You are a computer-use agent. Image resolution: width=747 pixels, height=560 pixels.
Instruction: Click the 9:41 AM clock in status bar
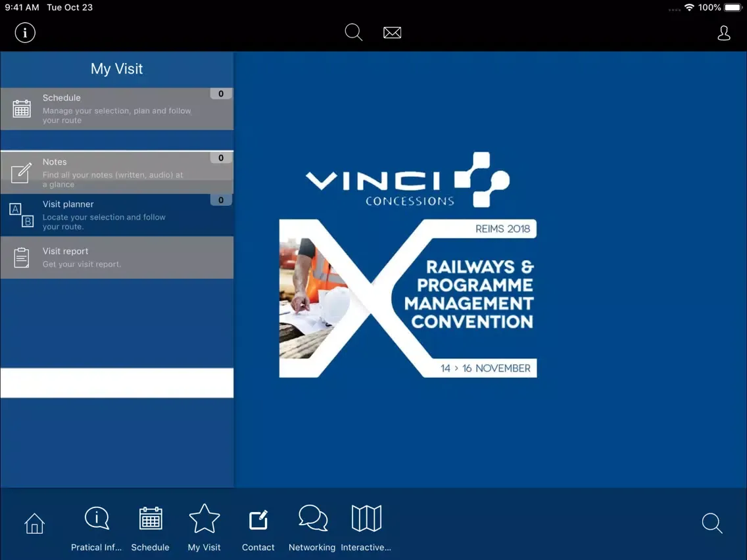tap(22, 7)
